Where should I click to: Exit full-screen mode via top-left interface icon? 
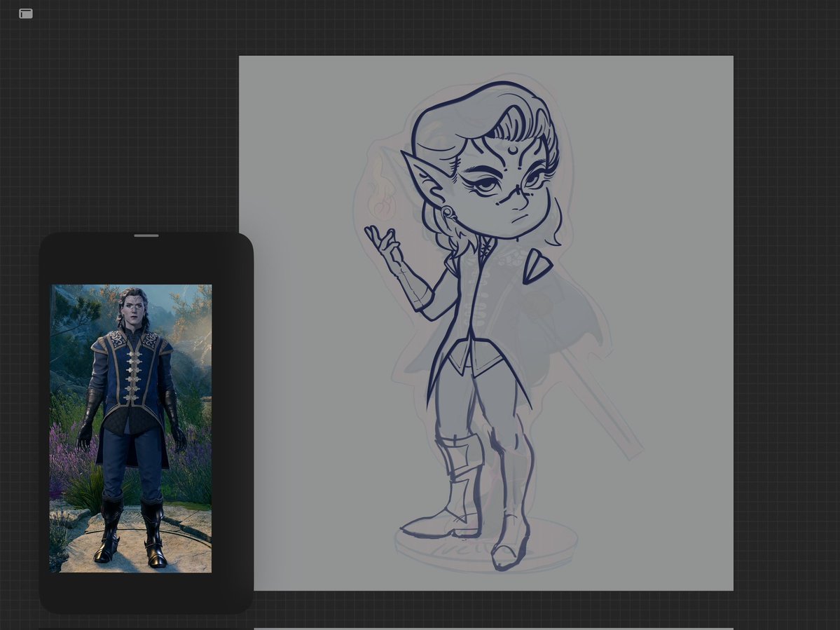click(x=26, y=13)
